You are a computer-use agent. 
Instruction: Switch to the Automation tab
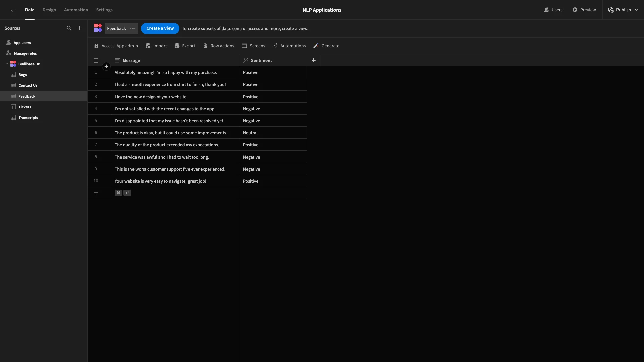[x=76, y=10]
